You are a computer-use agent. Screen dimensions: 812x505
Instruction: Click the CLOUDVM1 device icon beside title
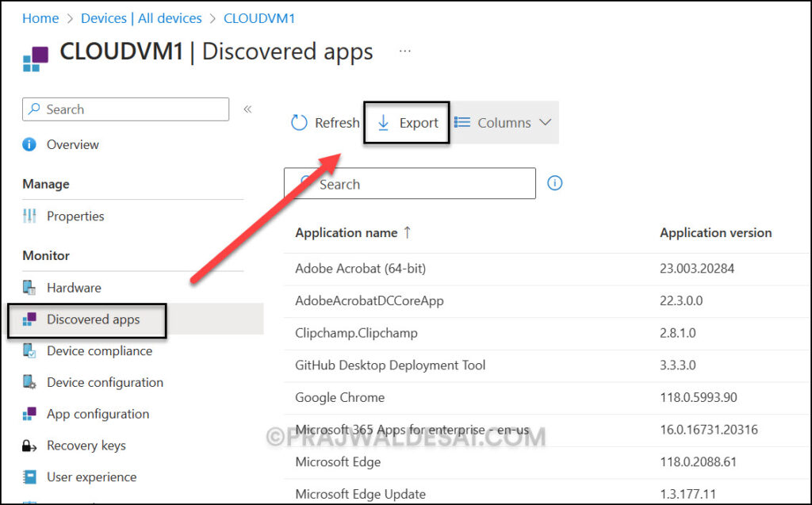tap(35, 59)
